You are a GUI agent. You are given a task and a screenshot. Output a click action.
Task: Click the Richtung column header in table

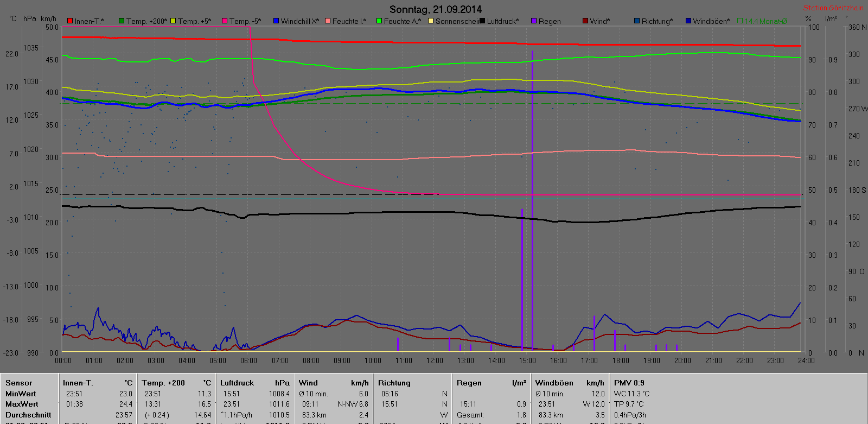[x=394, y=383]
